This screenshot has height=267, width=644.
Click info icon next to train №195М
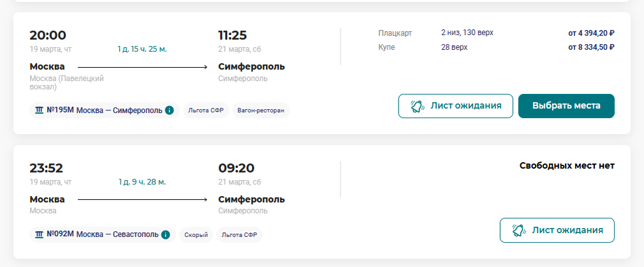(169, 110)
